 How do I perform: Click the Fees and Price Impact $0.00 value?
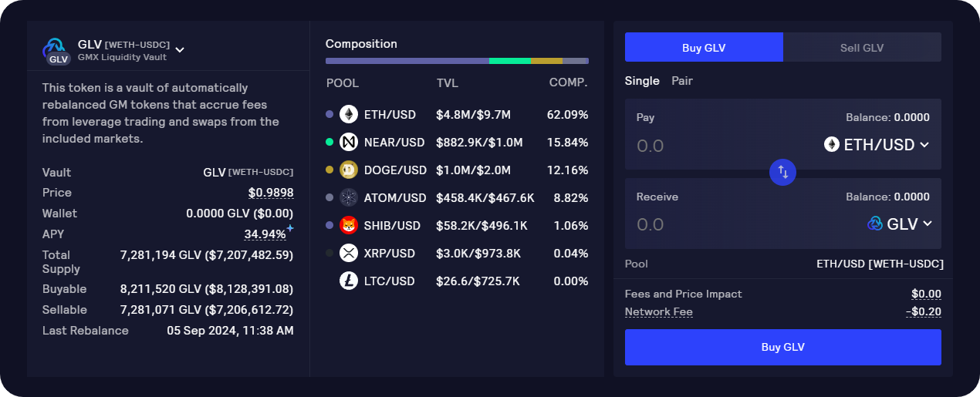click(926, 294)
